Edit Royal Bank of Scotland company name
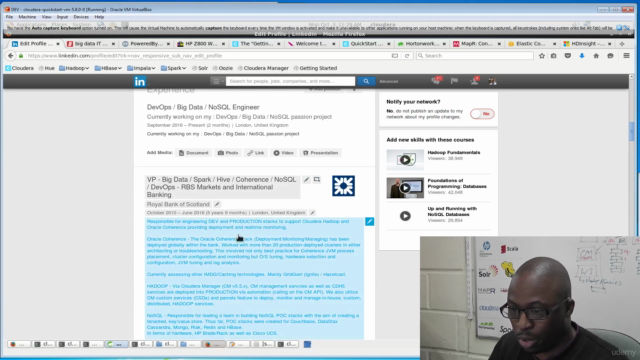The image size is (640, 360). click(x=217, y=204)
